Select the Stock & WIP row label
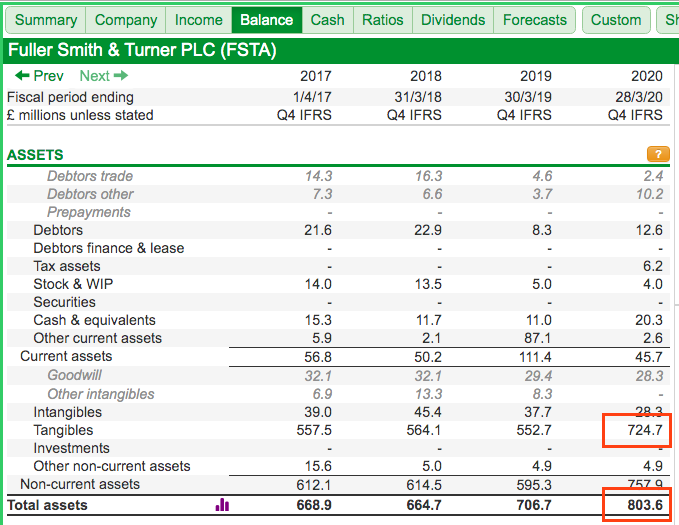 (x=73, y=284)
